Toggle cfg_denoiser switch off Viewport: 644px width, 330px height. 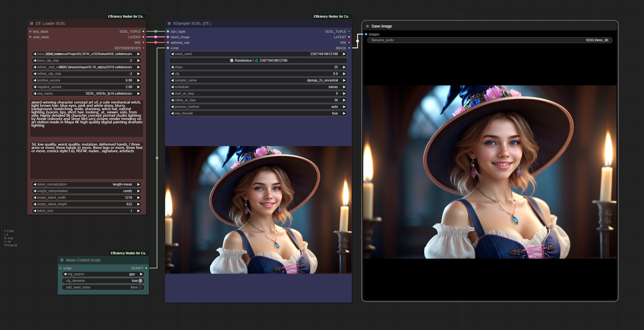click(140, 281)
